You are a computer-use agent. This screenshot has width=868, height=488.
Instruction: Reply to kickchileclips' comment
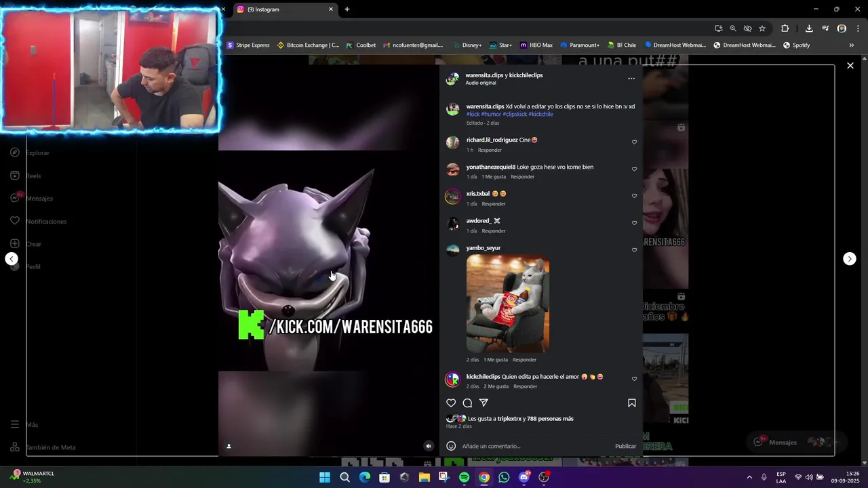pos(525,386)
